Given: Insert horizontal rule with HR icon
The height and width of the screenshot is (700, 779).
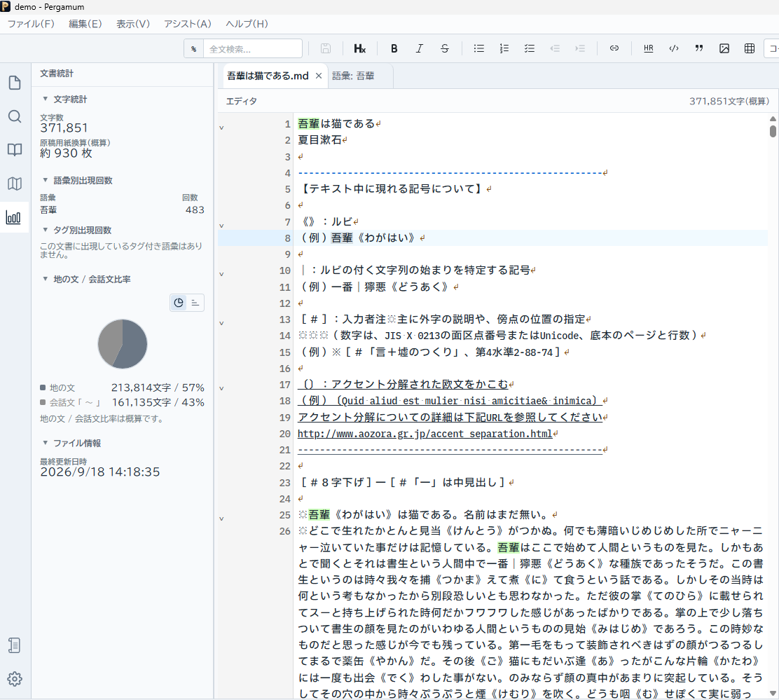Looking at the screenshot, I should (648, 48).
